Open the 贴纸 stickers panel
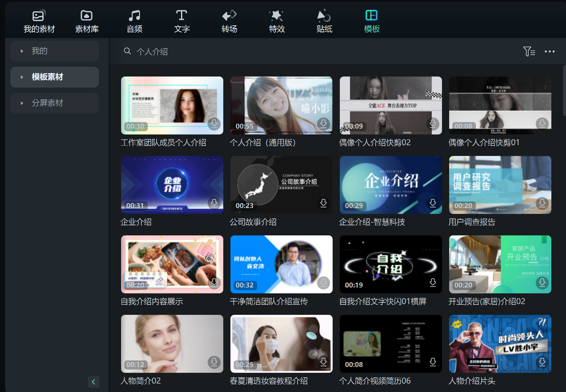Screen dimensions: 566x392 coord(324,21)
